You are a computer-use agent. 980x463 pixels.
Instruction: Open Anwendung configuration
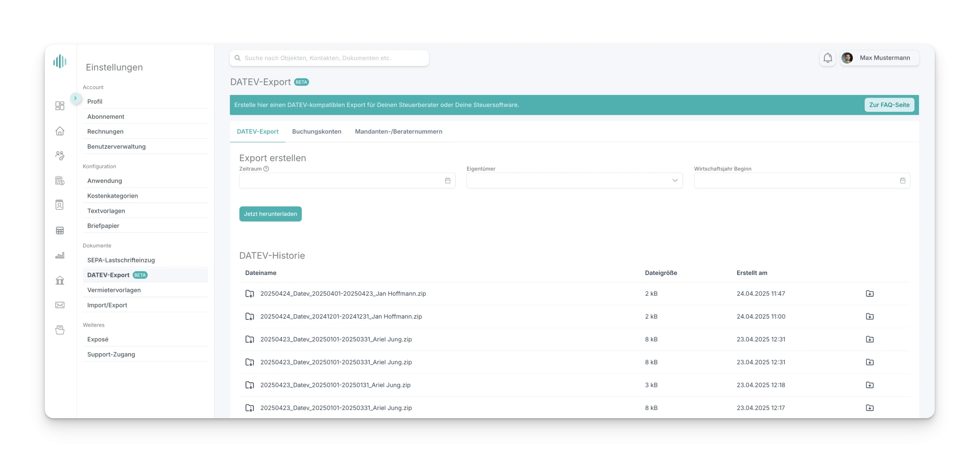pyautogui.click(x=145, y=180)
